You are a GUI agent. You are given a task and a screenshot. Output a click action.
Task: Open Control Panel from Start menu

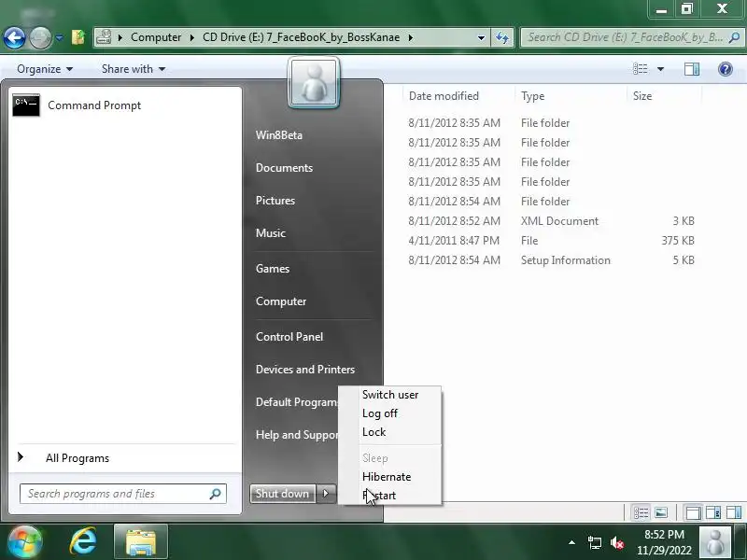tap(289, 337)
